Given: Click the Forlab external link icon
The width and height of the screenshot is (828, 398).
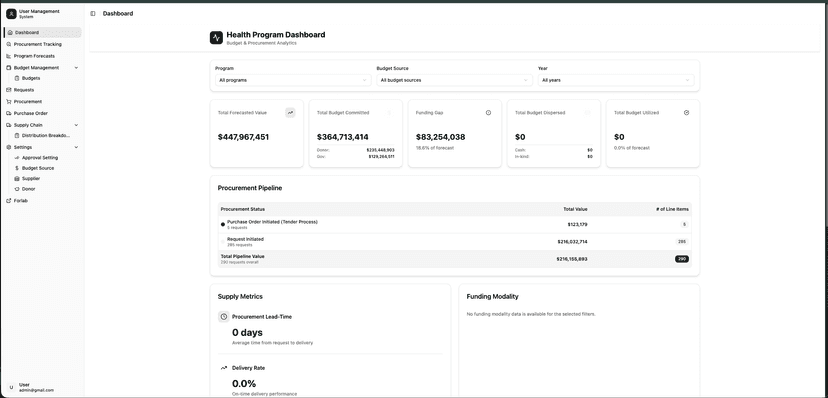Looking at the screenshot, I should tap(8, 201).
